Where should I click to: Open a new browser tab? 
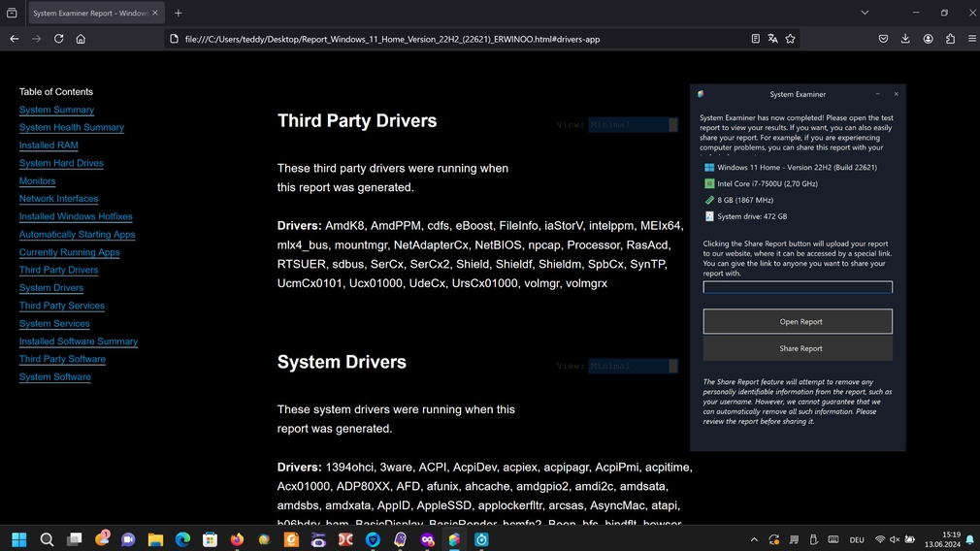(179, 14)
